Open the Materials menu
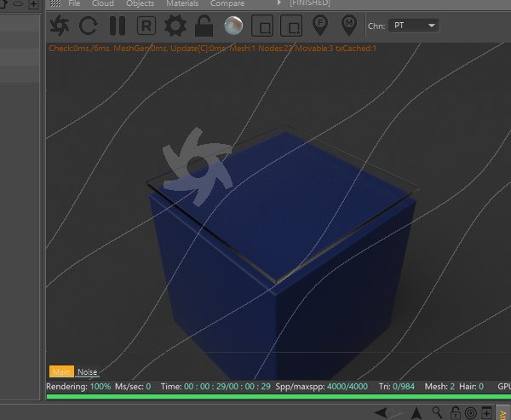This screenshot has height=420, width=511. (x=182, y=3)
